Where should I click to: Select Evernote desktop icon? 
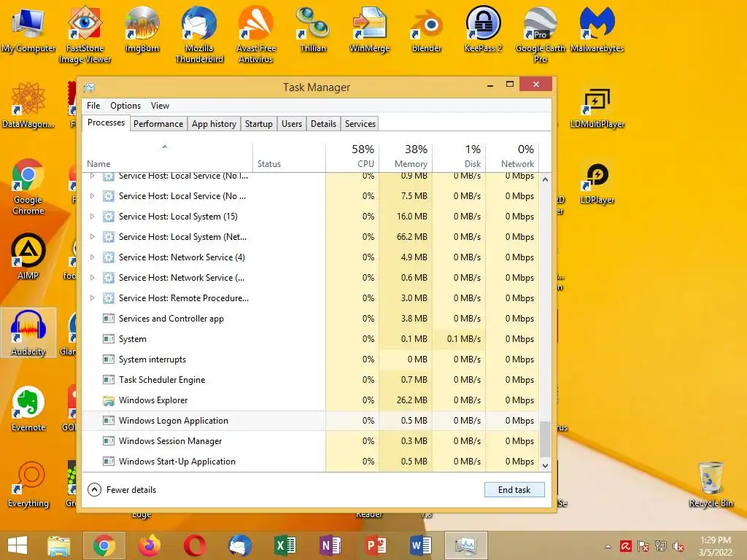(x=28, y=408)
